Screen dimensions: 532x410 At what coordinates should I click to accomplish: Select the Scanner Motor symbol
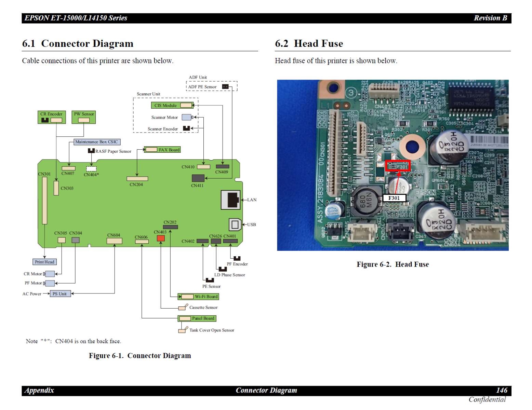click(x=187, y=117)
